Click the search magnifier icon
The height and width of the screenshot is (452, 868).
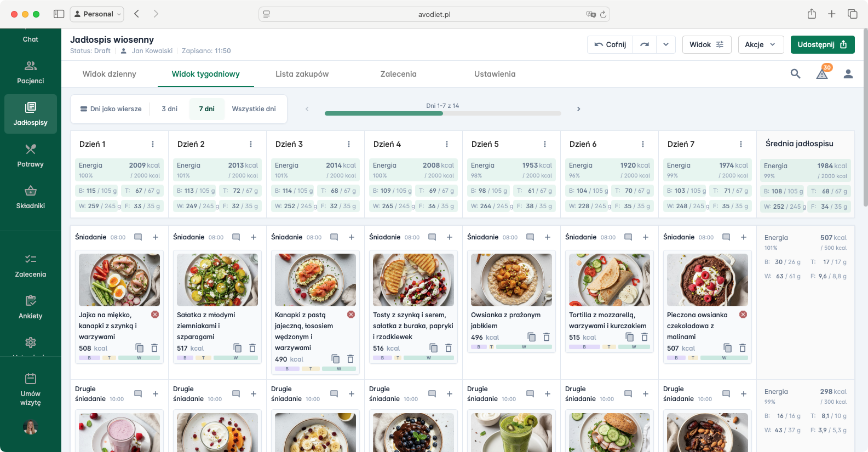795,74
